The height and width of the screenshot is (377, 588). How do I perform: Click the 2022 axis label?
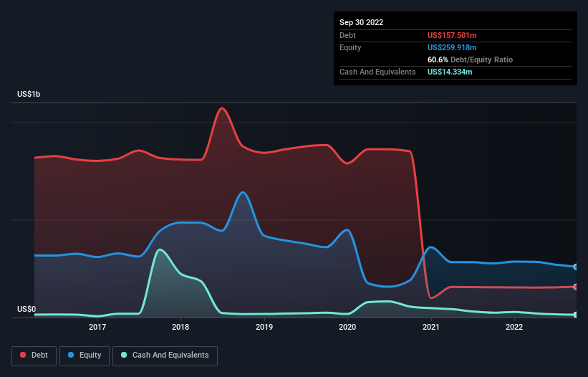coord(514,327)
